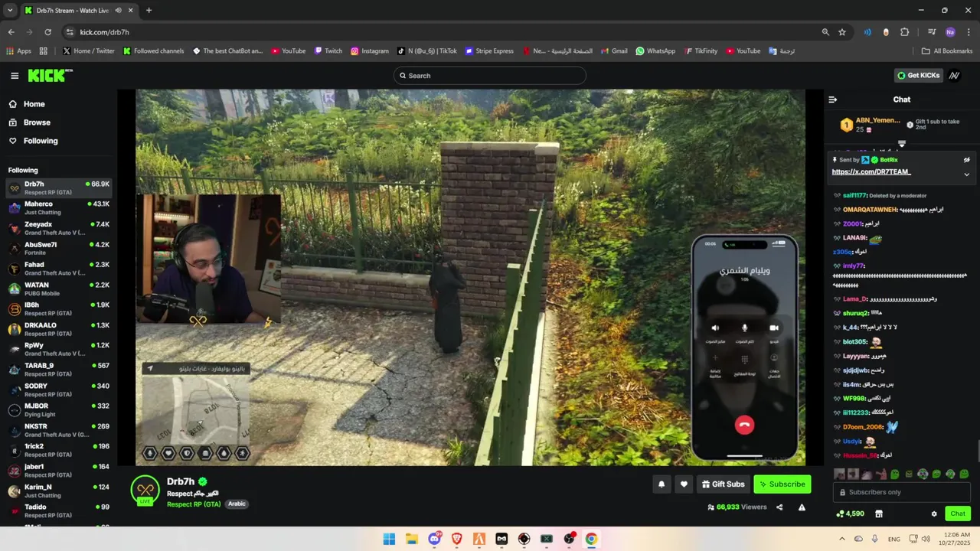Open the KICKs shop icon in the chat footer
980x551 pixels.
[x=879, y=514]
